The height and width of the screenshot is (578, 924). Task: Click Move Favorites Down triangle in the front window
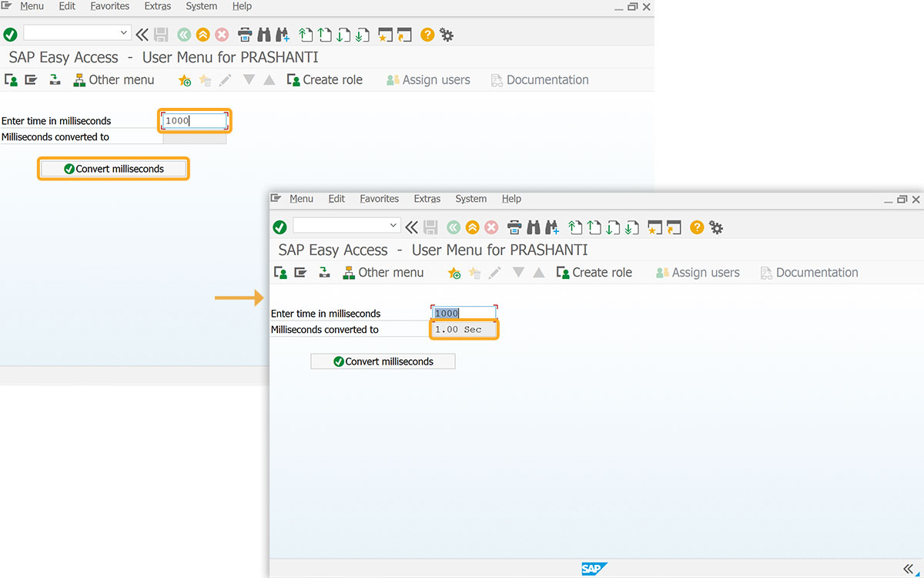[x=518, y=273]
